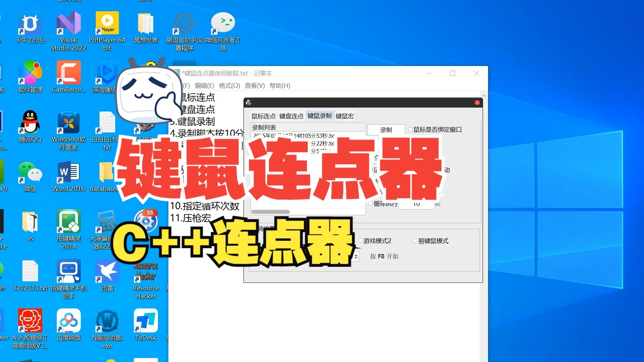The width and height of the screenshot is (644, 362).
Task: Click the Notepad vertical scrollbar up arrow
Action: [x=484, y=96]
